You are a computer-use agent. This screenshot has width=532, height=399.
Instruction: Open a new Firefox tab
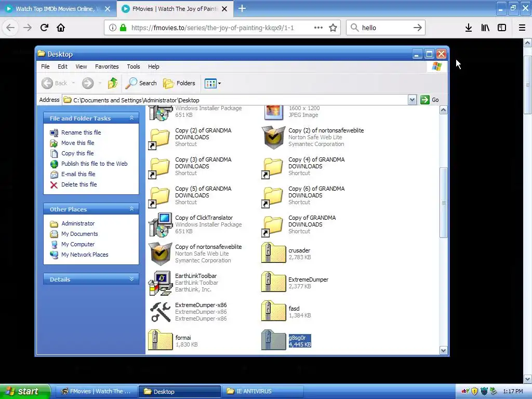(242, 8)
